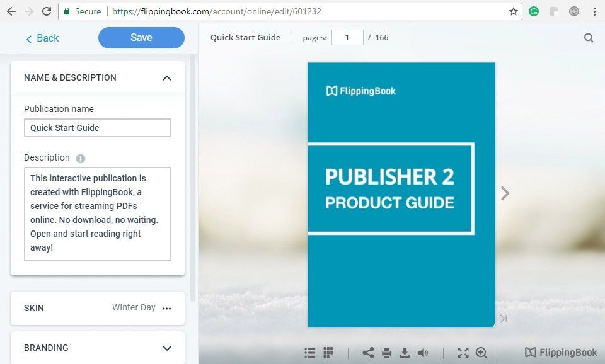Screen dimensions: 605x364
Task: Expand the Branding section
Action: click(166, 348)
